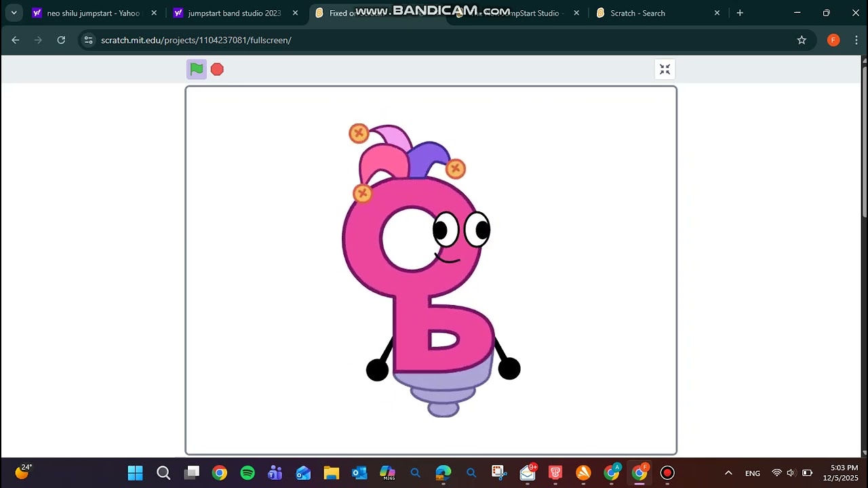868x488 pixels.
Task: Launch Spotify from the taskbar
Action: pos(248,473)
